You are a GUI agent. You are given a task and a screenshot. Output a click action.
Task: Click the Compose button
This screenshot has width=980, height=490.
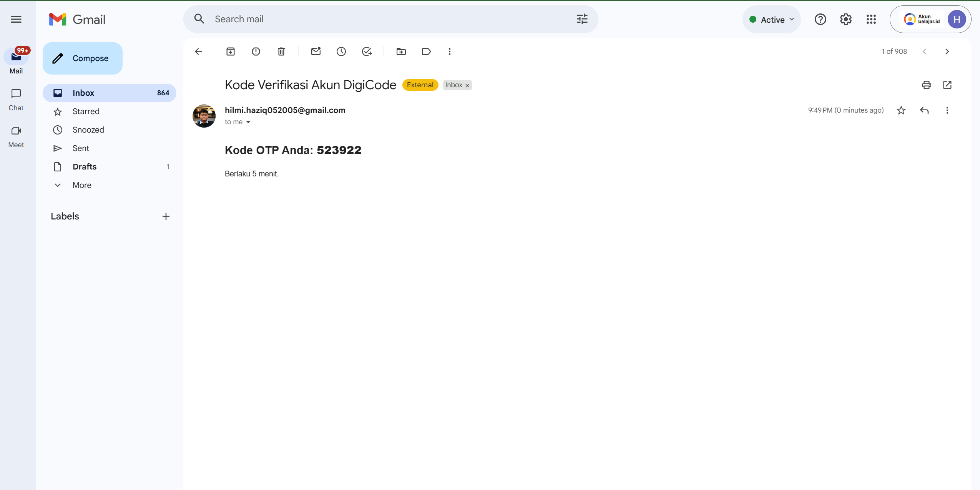pyautogui.click(x=83, y=58)
